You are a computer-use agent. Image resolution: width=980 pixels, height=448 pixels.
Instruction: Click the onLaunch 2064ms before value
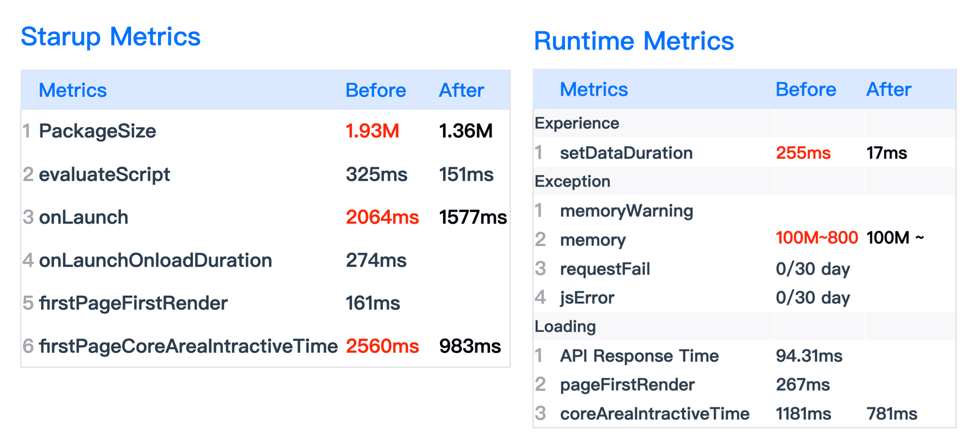(382, 218)
